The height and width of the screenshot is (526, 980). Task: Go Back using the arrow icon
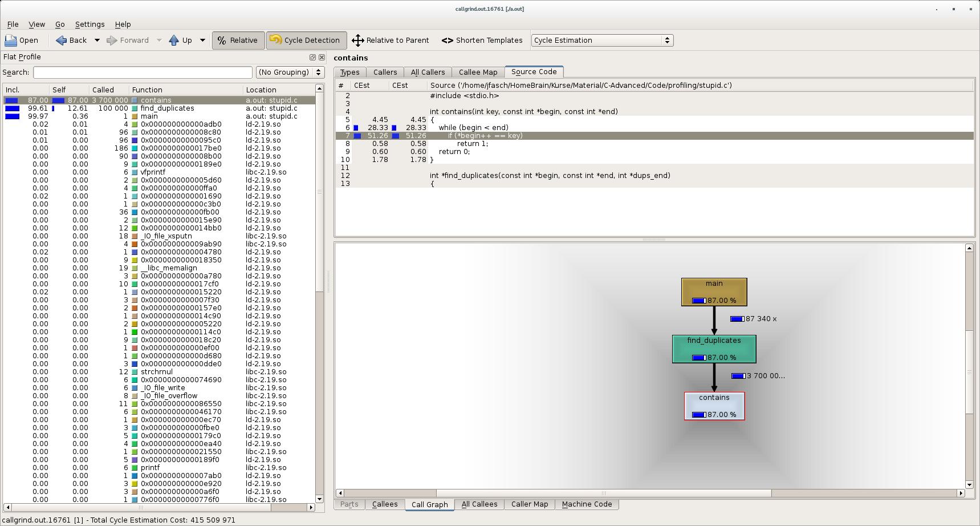(x=62, y=41)
